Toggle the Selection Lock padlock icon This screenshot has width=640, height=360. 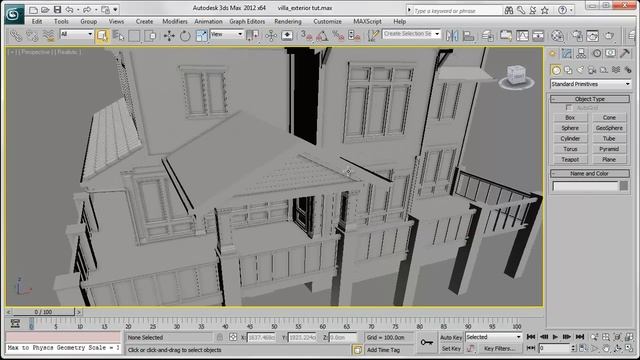click(x=220, y=338)
